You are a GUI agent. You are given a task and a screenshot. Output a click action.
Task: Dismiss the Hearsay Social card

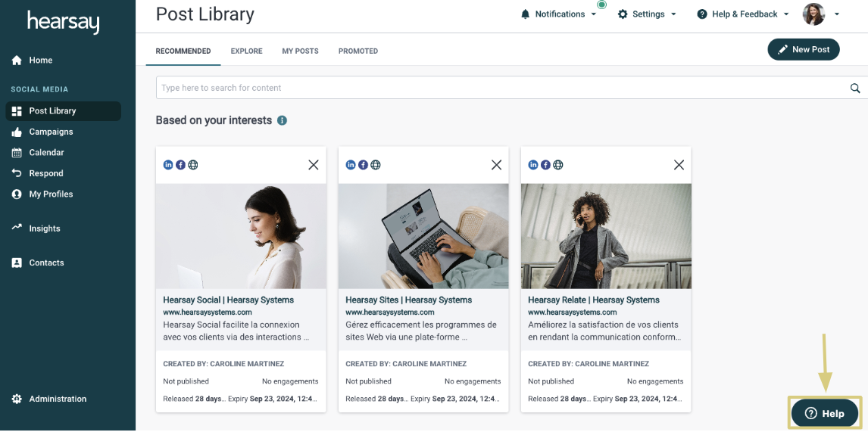click(x=314, y=165)
